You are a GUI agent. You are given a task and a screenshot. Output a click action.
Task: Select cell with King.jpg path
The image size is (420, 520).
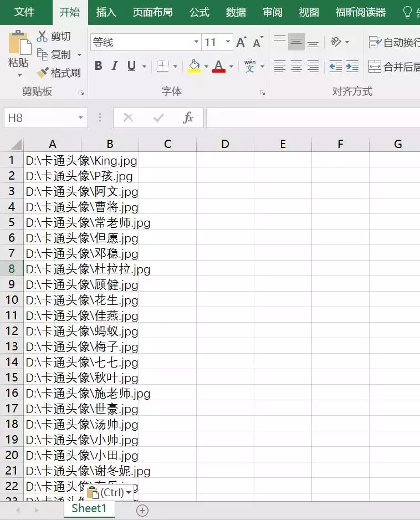53,161
